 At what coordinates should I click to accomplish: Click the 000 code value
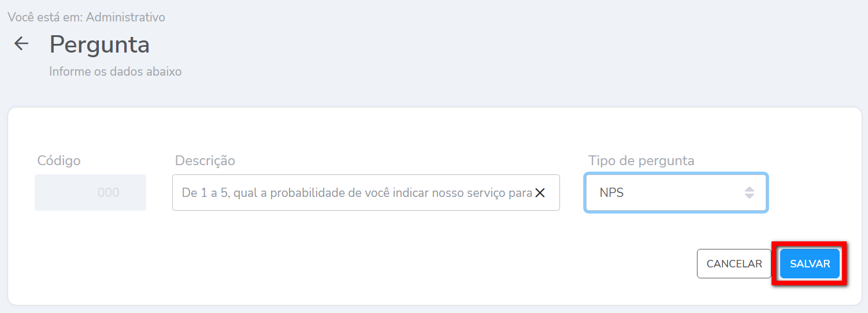109,193
